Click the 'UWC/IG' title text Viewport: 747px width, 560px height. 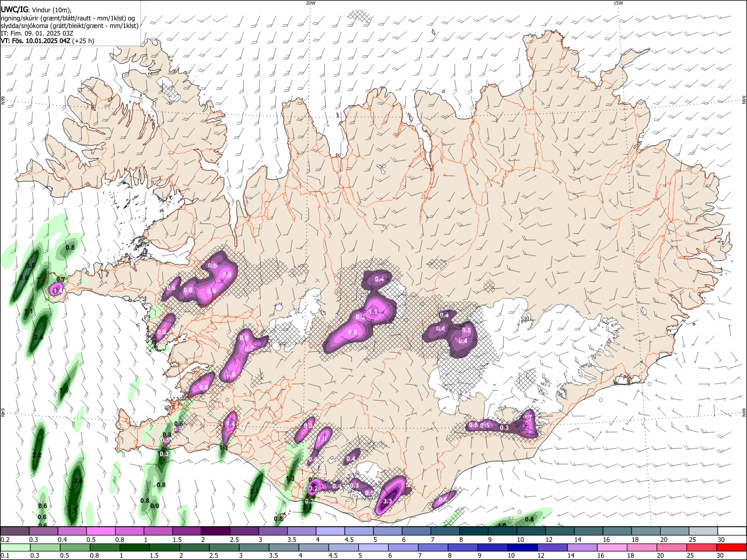pos(14,10)
